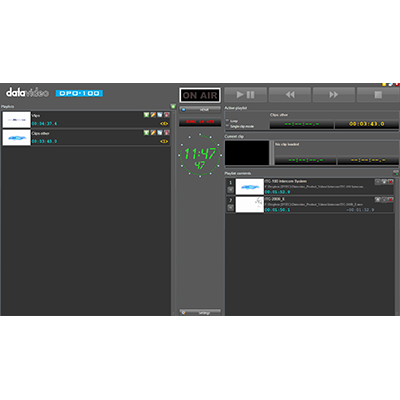This screenshot has width=400, height=400.
Task: Click the Vips playlist duration 00:04:37.4
Action: coord(44,124)
